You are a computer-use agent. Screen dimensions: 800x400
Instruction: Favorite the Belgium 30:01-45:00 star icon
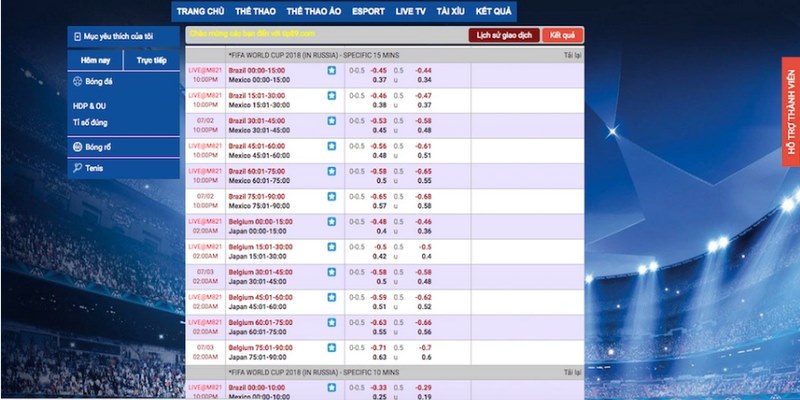(332, 272)
